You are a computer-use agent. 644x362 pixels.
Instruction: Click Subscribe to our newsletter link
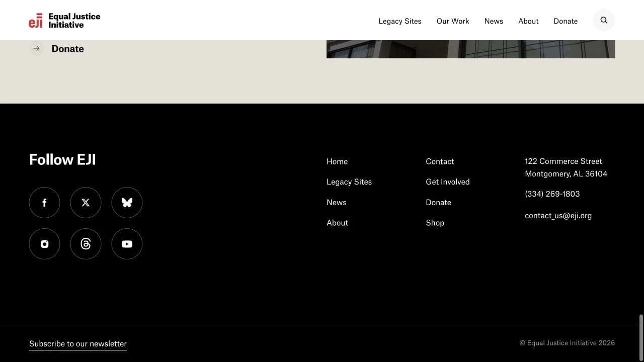[x=78, y=344]
